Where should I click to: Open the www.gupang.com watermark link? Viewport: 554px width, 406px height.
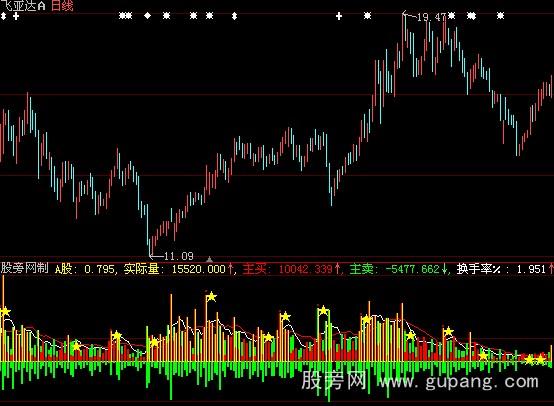[x=458, y=382]
